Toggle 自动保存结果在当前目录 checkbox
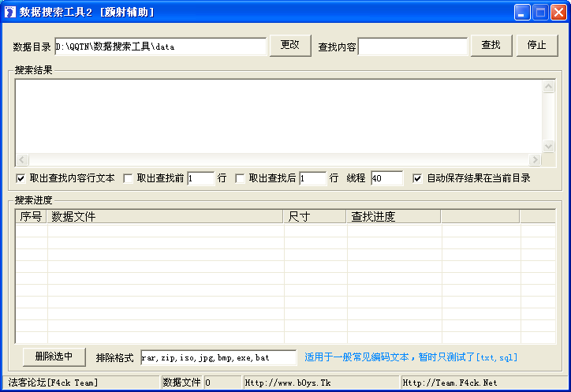Screen dimensions: 571x392 (417, 178)
